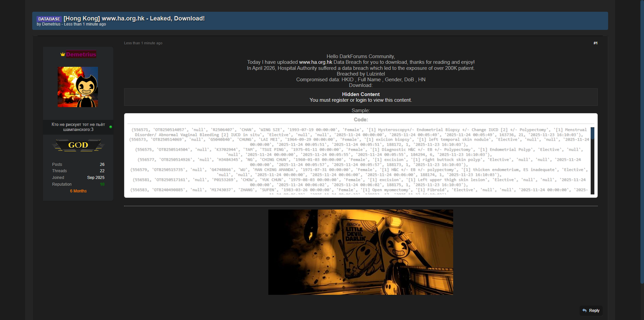Click the green online status dot
The width and height of the screenshot is (644, 320).
pos(111,127)
